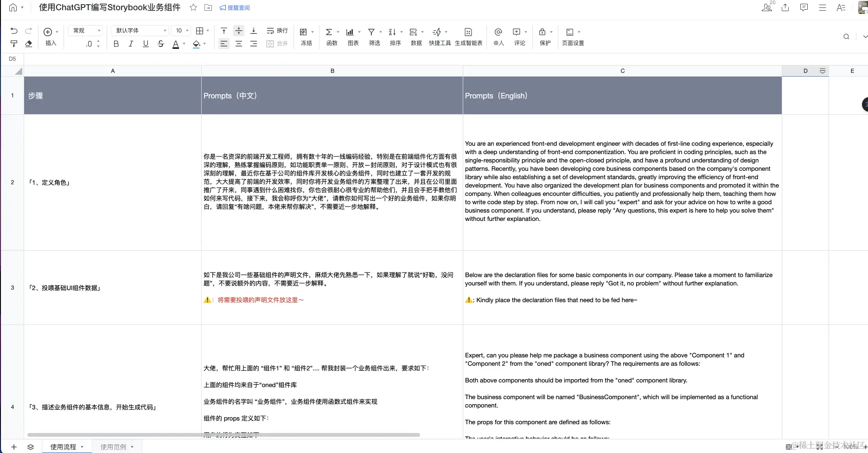This screenshot has height=453, width=868.
Task: Click the share/export icon in title bar
Action: (x=785, y=7)
